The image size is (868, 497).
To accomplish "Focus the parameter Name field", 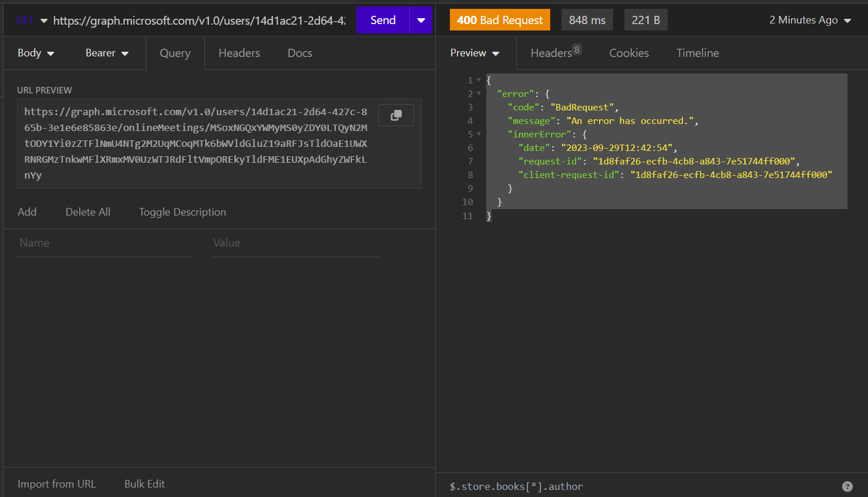I will pos(105,243).
